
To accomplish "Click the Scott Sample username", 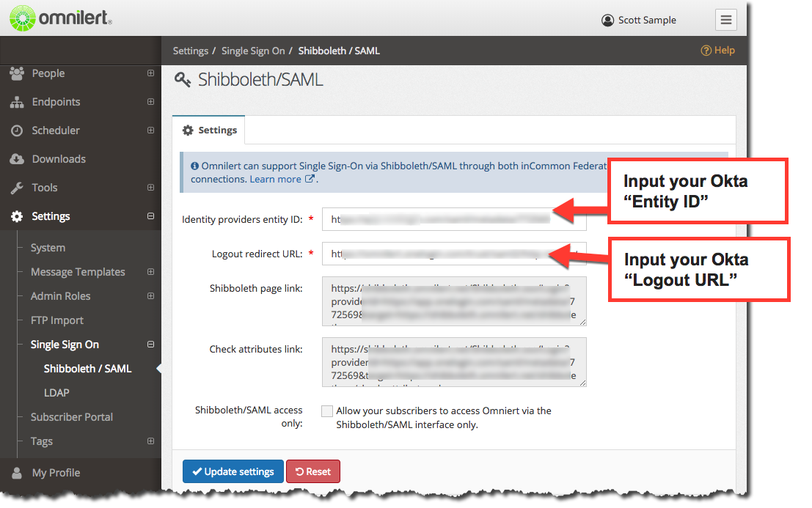I will tap(647, 21).
